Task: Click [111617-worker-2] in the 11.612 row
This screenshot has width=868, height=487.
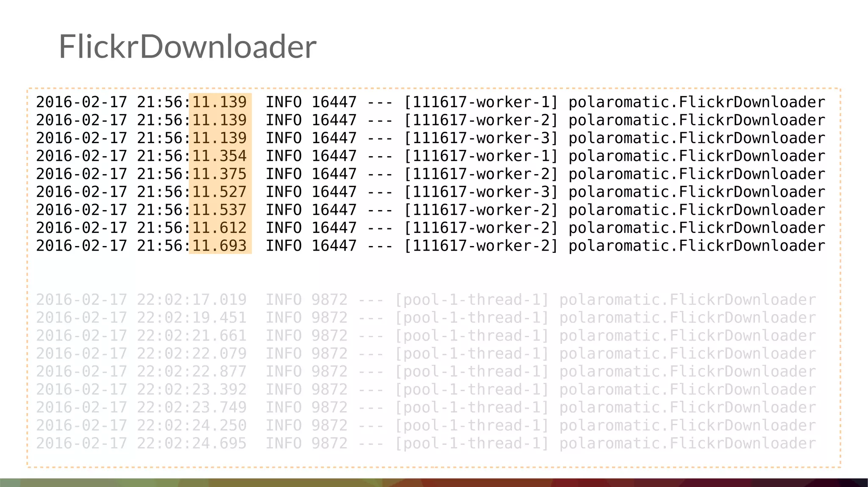Action: click(481, 228)
